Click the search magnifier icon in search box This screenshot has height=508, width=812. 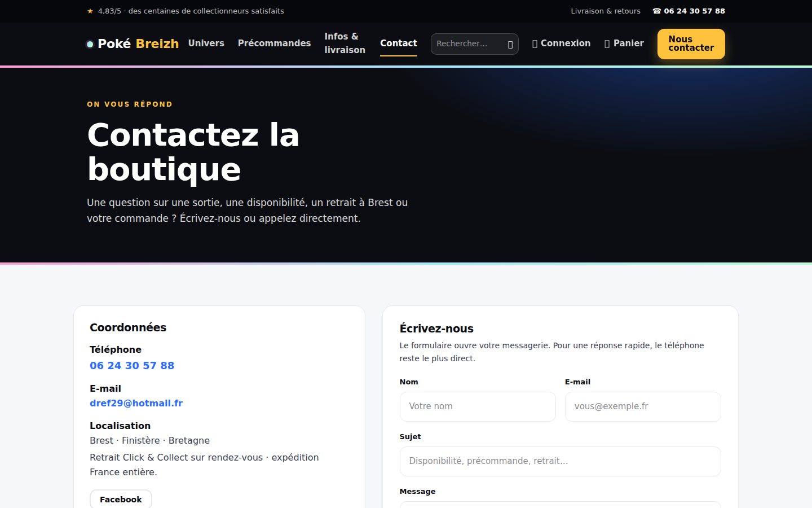pos(510,44)
